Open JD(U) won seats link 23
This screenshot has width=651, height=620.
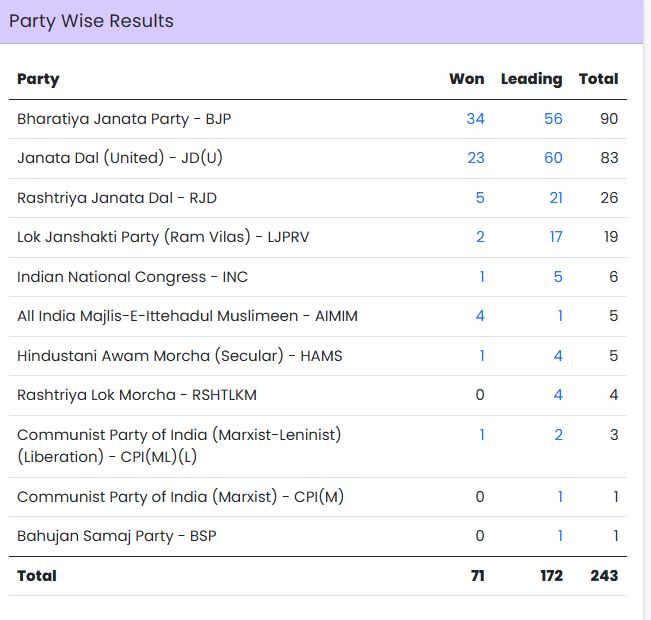click(475, 158)
